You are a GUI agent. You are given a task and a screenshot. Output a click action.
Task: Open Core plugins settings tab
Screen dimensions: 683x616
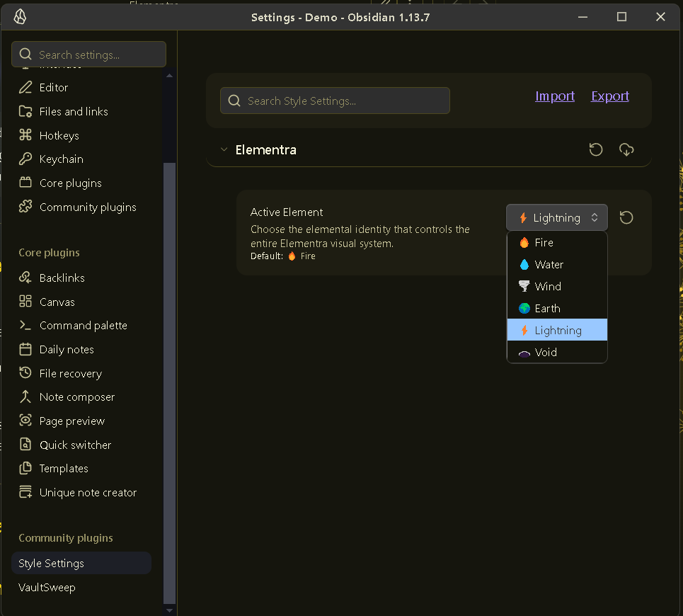click(81, 183)
